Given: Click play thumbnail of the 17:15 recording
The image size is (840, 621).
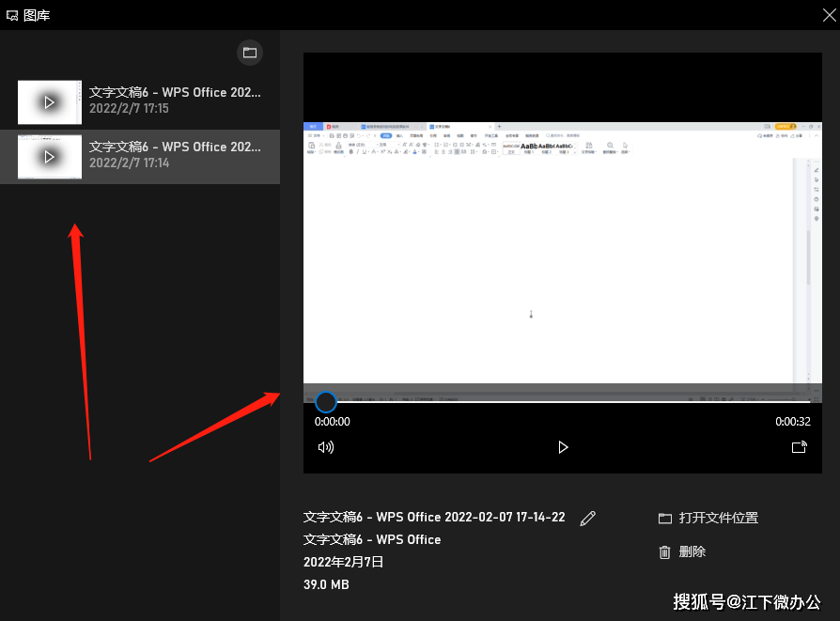Looking at the screenshot, I should pos(50,101).
